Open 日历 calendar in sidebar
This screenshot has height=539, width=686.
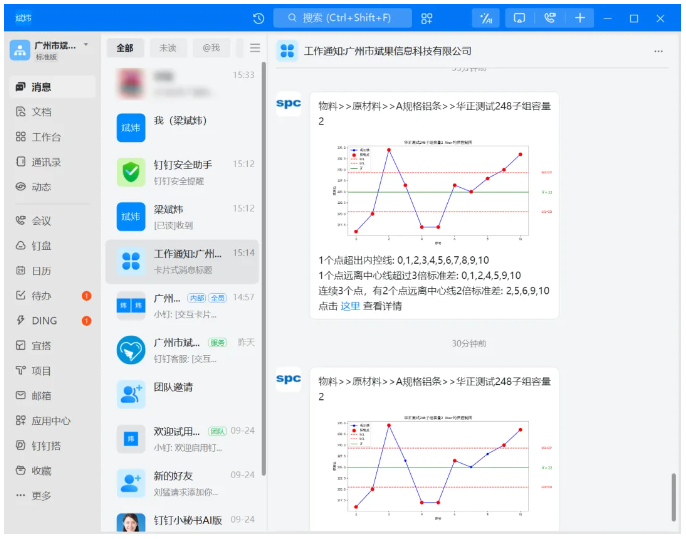click(40, 271)
